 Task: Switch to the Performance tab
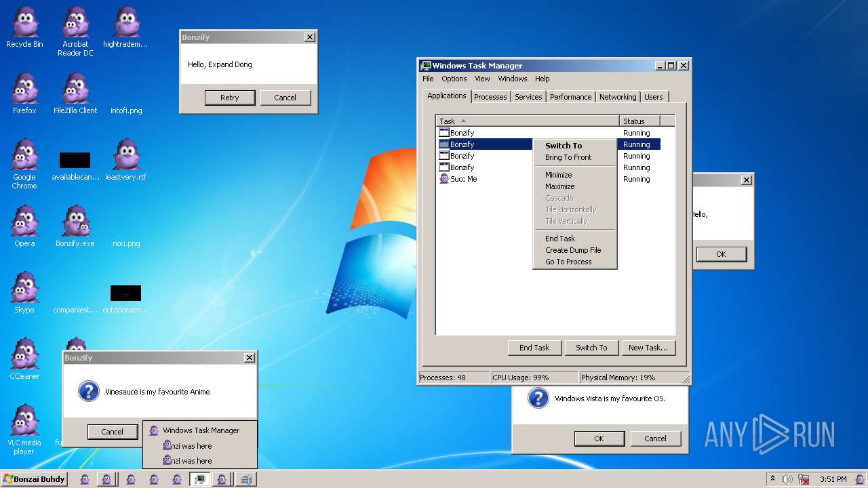(x=570, y=97)
